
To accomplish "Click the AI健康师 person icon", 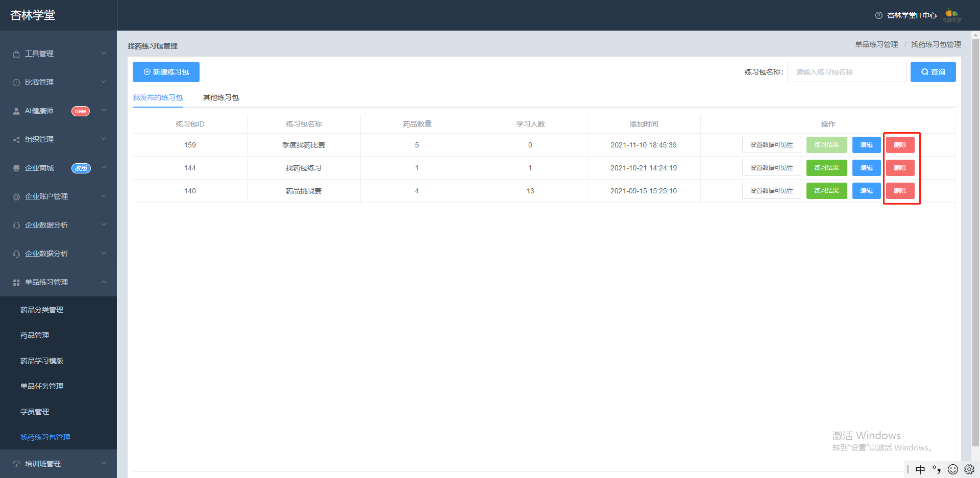I will 16,111.
